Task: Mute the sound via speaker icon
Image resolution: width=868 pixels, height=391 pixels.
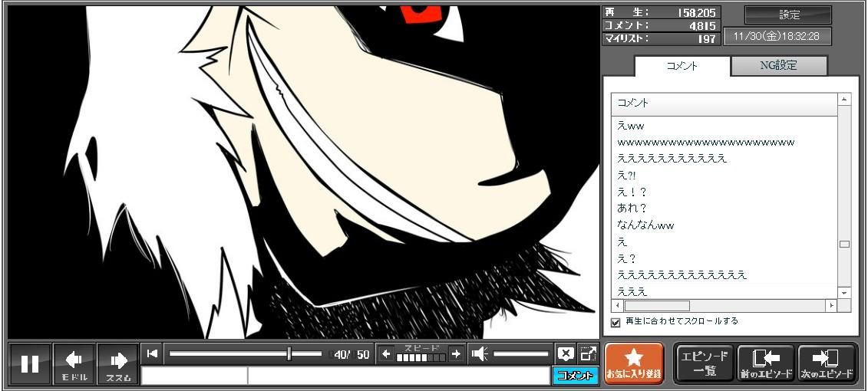Action: [x=480, y=354]
